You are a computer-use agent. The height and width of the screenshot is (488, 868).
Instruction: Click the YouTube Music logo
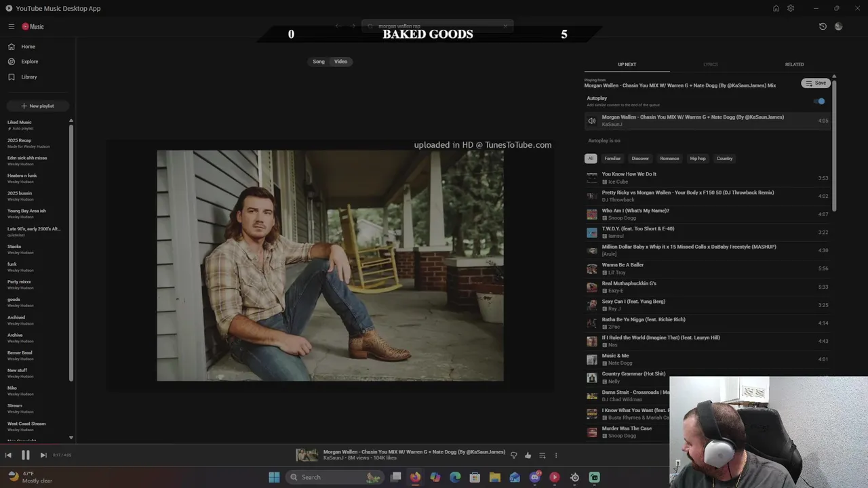tap(33, 26)
